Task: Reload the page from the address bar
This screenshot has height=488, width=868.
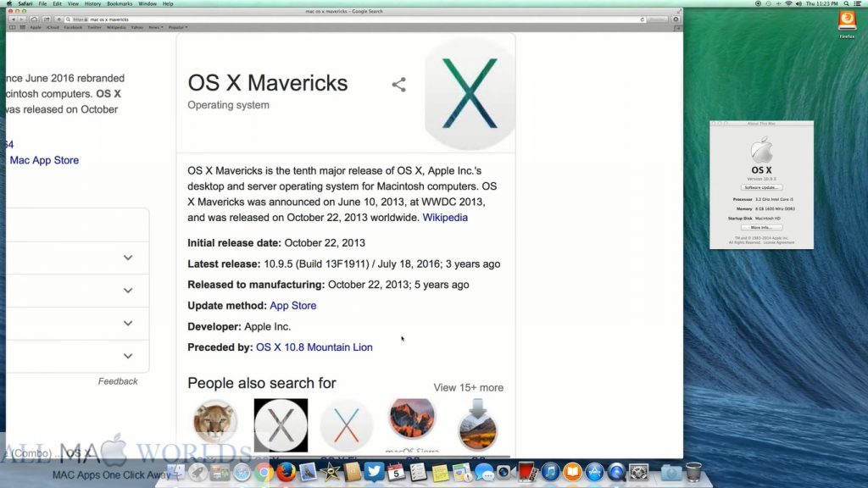Action: click(x=643, y=19)
